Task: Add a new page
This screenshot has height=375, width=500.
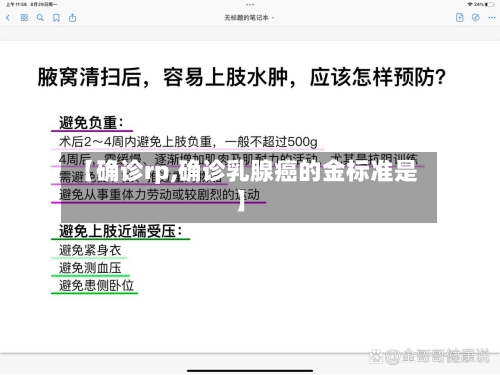Action: click(460, 18)
